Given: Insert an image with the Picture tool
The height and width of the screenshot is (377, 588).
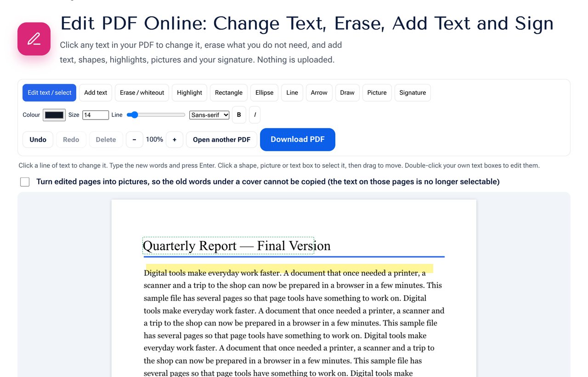Looking at the screenshot, I should pyautogui.click(x=377, y=92).
